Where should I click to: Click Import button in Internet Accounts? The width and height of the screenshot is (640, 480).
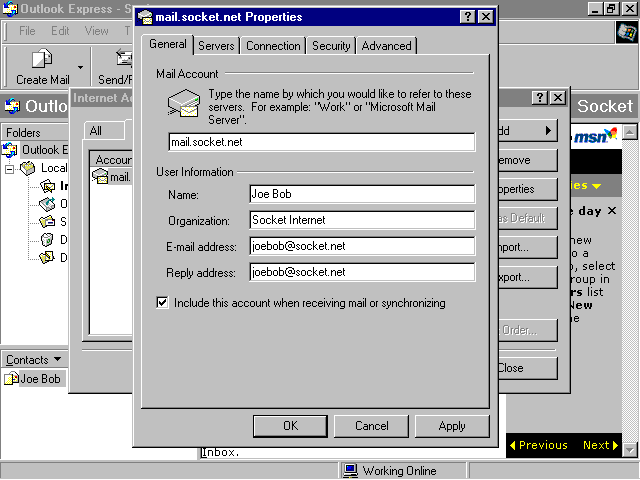528,247
